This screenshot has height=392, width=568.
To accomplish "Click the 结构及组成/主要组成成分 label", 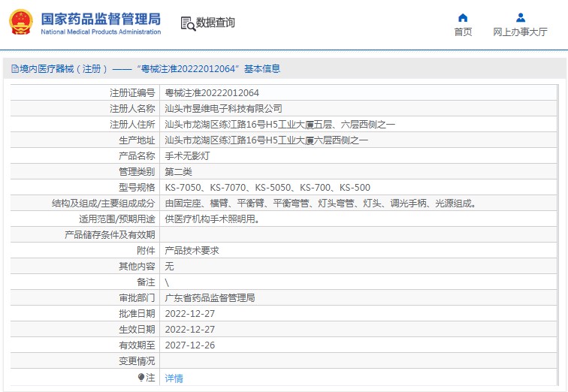I will point(103,204).
